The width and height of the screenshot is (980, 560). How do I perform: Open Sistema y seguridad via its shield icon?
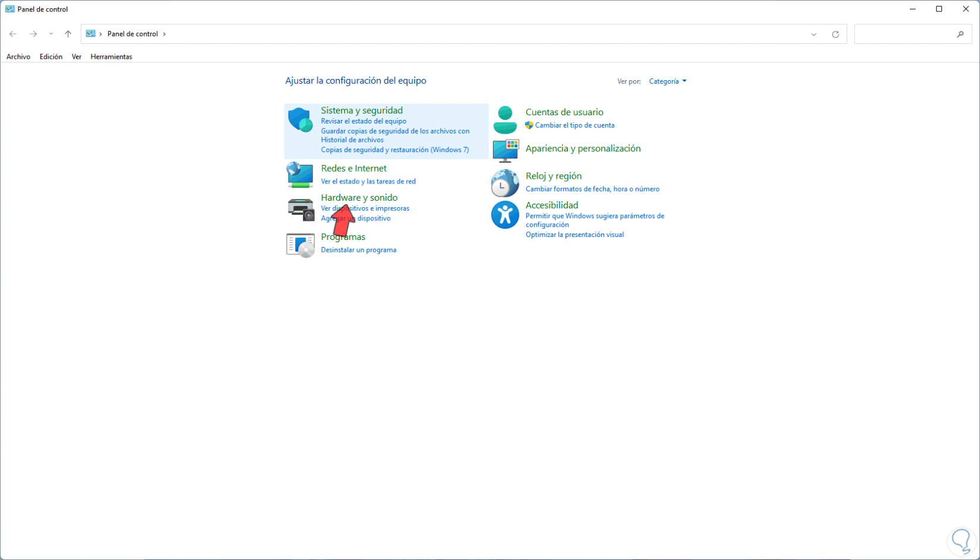[x=300, y=119]
